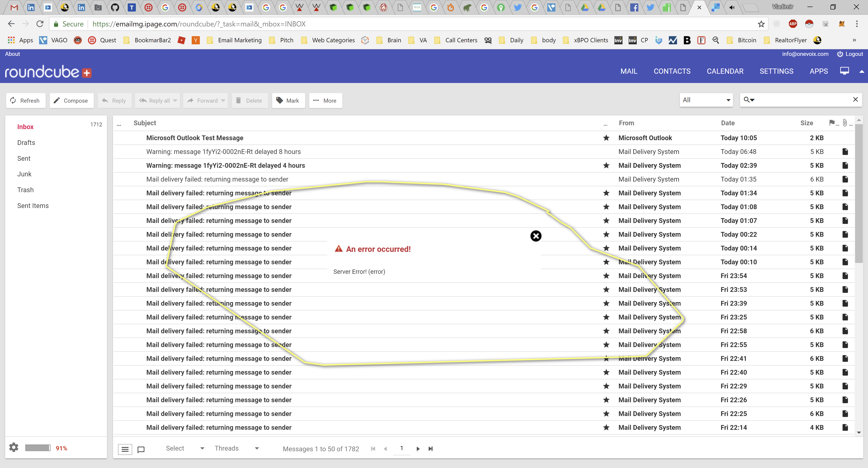868x468 pixels.
Task: Sort messages by Subject column header
Action: point(145,123)
